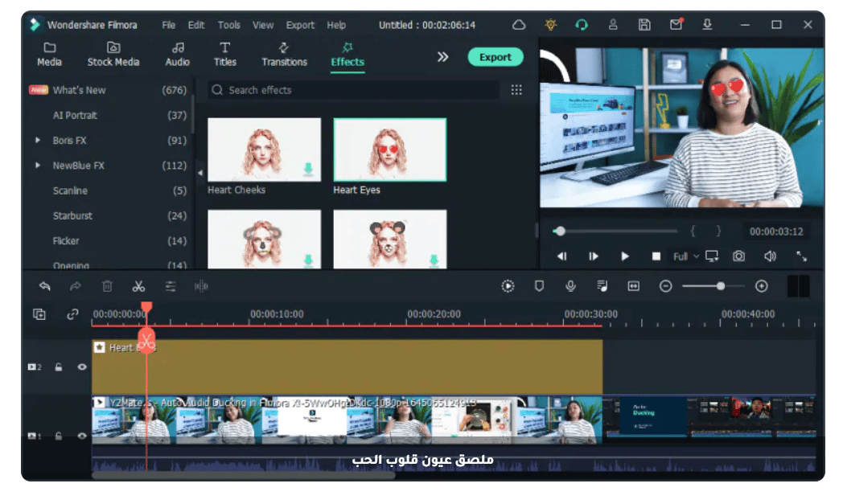Add a new track with the manage tracks icon
Screen dimensions: 843x504
[39, 314]
